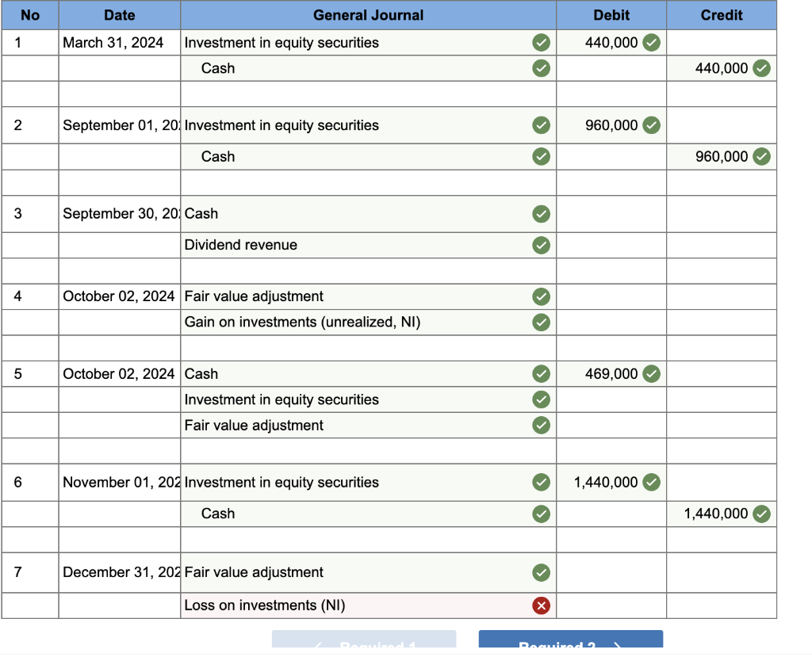Click the March 31, 2024 date cell
The height and width of the screenshot is (657, 812).
[120, 43]
